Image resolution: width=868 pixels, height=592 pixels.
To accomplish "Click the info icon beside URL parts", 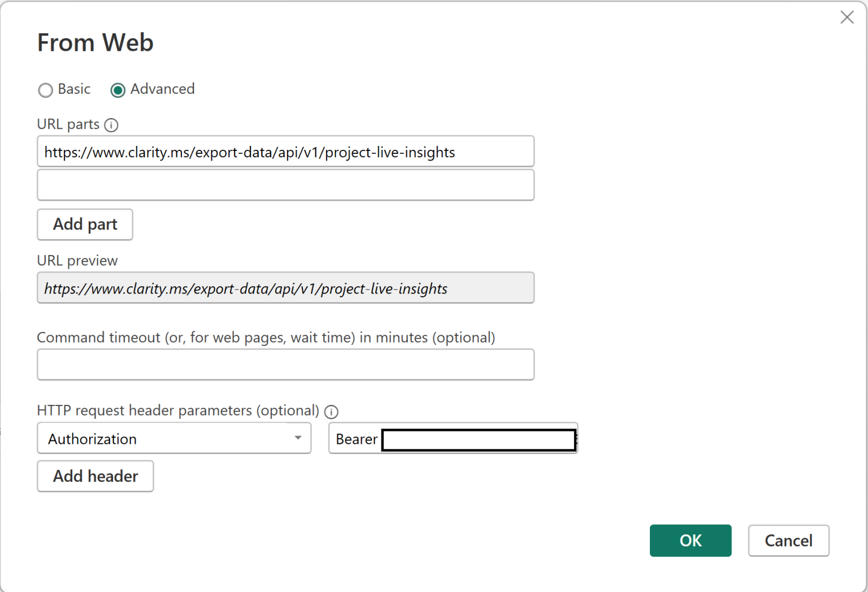I will coord(111,125).
